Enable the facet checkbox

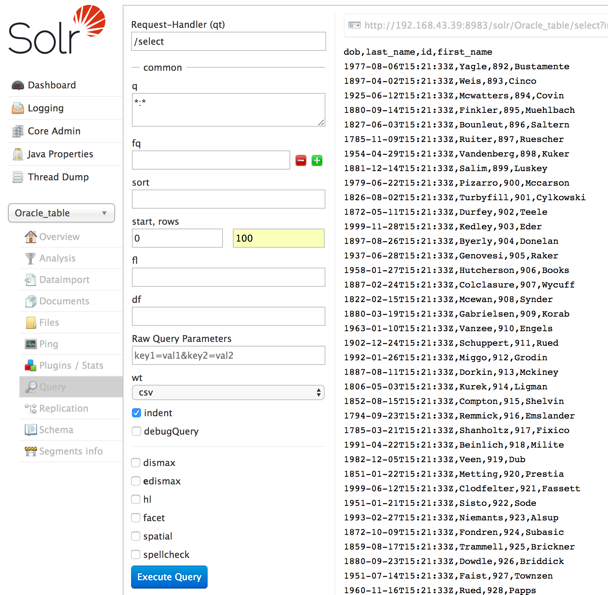point(136,518)
